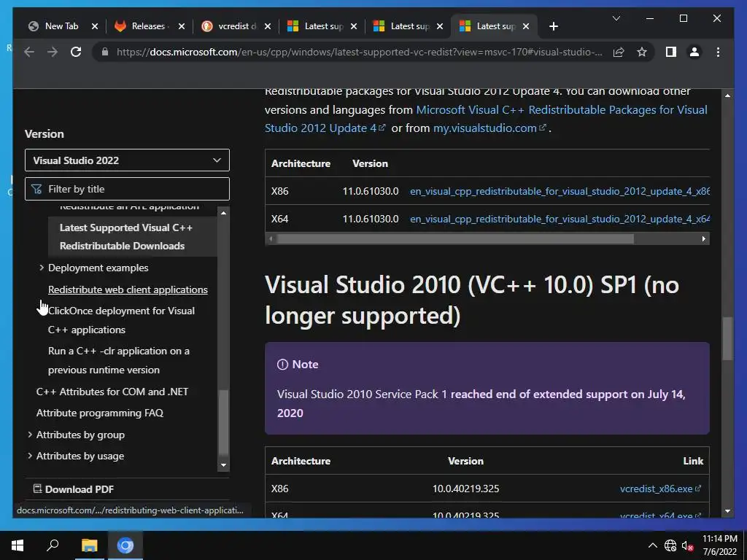The width and height of the screenshot is (747, 560).
Task: Select version text 10.0.40219.325 for X86
Action: (x=466, y=489)
